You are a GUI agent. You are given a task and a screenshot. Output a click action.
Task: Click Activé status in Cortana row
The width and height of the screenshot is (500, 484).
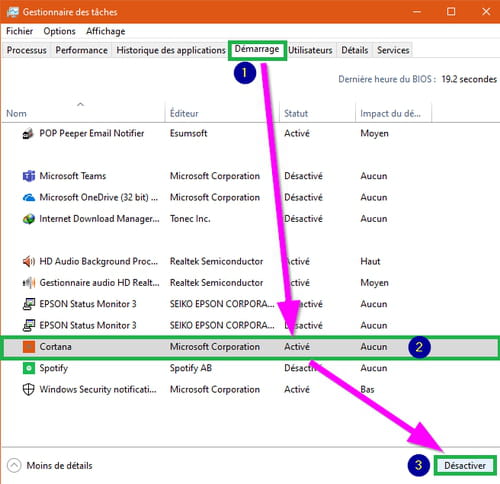(297, 347)
